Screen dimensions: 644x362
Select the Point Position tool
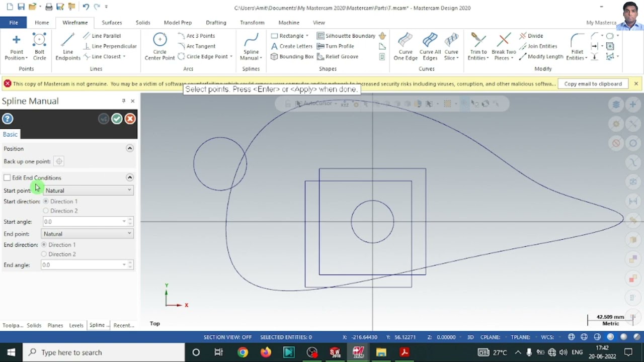(16, 47)
